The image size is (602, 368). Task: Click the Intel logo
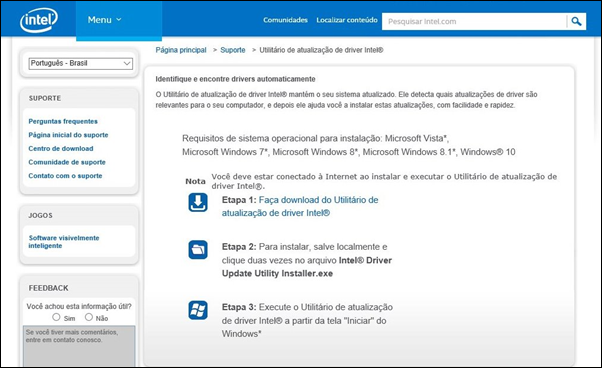pyautogui.click(x=39, y=20)
